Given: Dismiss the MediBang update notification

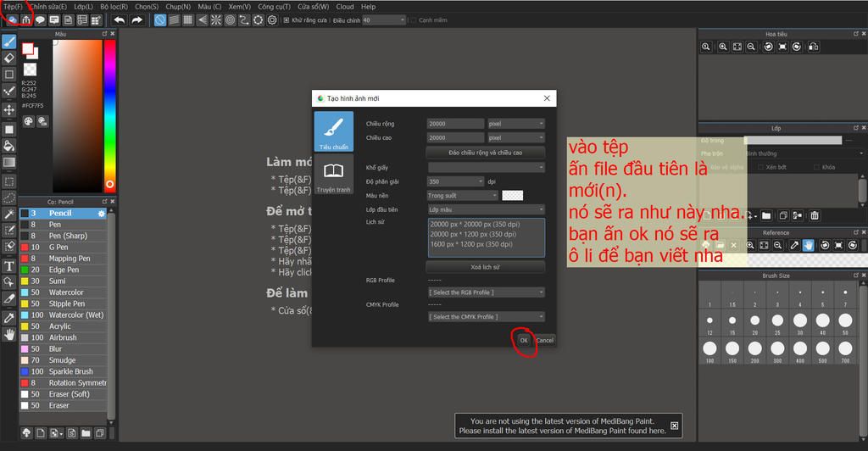Looking at the screenshot, I should tap(674, 426).
